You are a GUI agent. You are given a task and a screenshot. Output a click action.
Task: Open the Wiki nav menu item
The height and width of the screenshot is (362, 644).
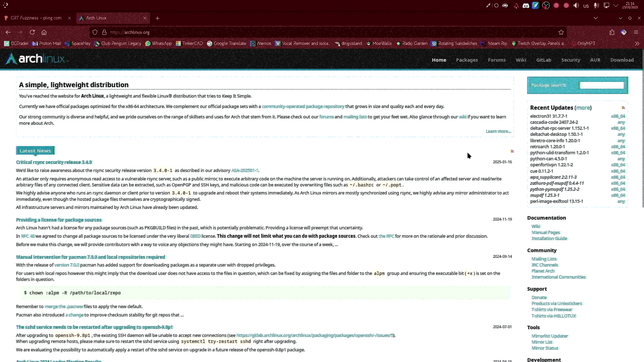pyautogui.click(x=521, y=60)
